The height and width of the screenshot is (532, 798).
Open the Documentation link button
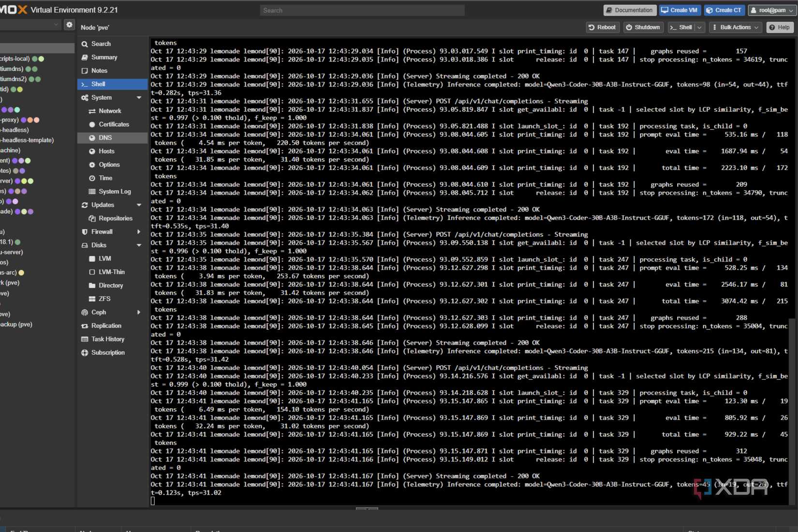point(629,10)
